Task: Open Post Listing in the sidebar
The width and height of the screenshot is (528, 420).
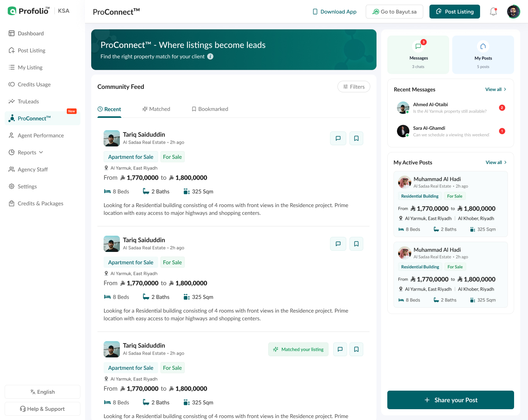Action: (43, 50)
